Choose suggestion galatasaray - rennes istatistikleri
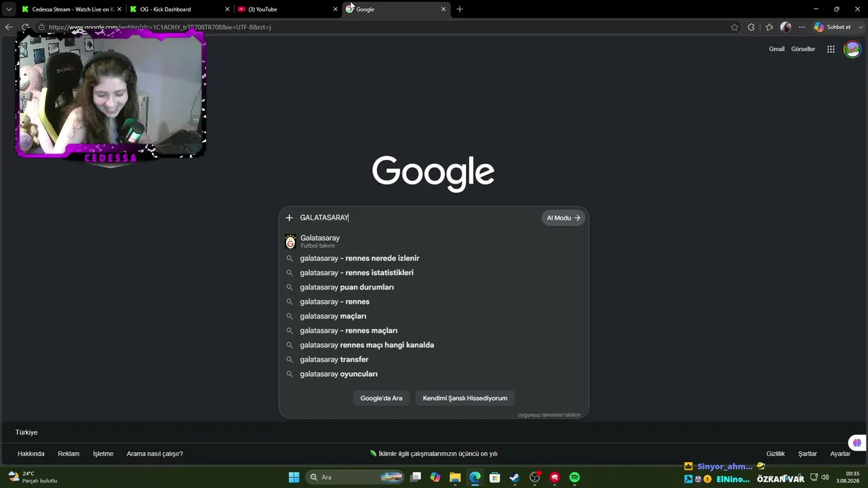This screenshot has height=488, width=868. [434, 272]
